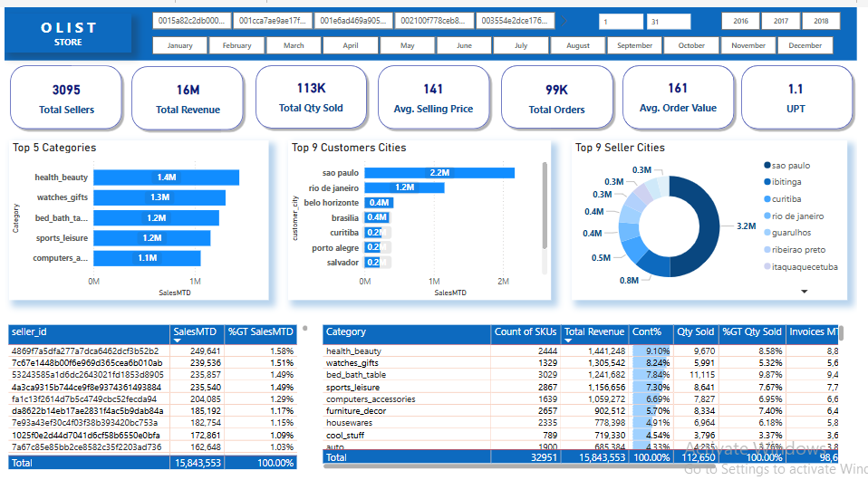Viewport: 868px width, 480px height.
Task: Click ribeirao preto legend entry
Action: [x=795, y=250]
